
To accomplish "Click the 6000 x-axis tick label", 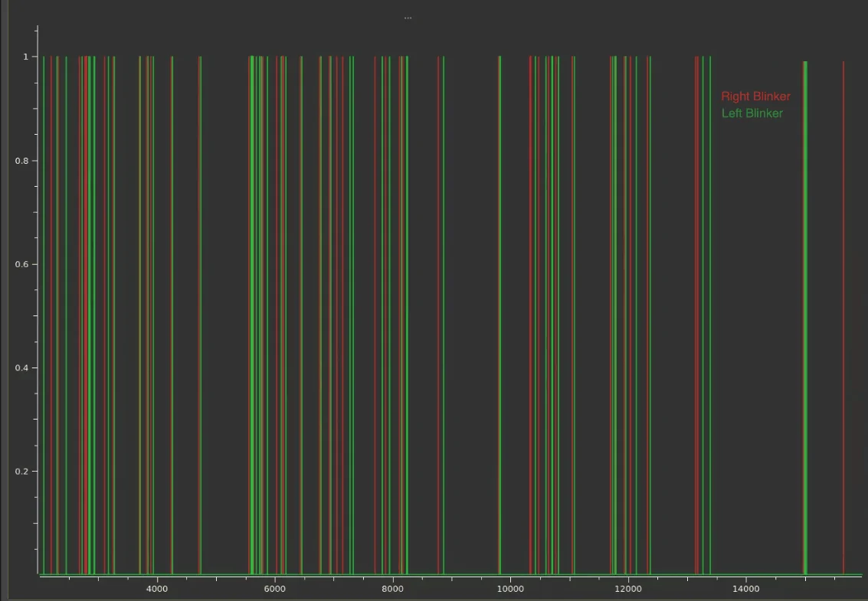I will [x=274, y=589].
